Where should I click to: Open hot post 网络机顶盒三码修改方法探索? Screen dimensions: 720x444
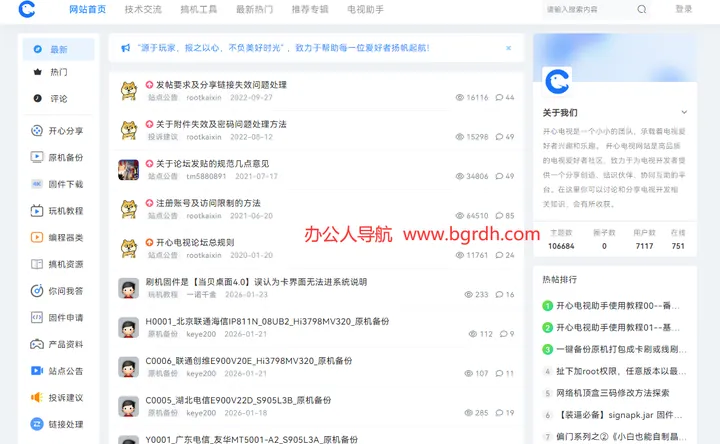click(613, 393)
